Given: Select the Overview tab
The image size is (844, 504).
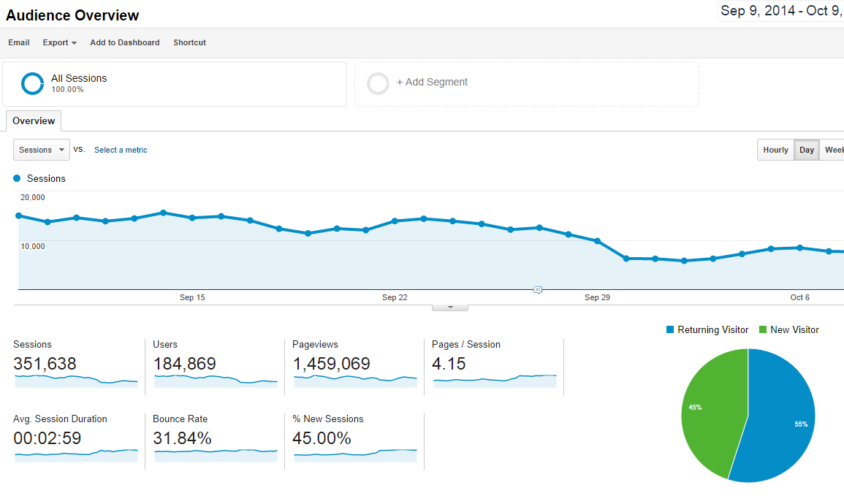Looking at the screenshot, I should pos(34,121).
